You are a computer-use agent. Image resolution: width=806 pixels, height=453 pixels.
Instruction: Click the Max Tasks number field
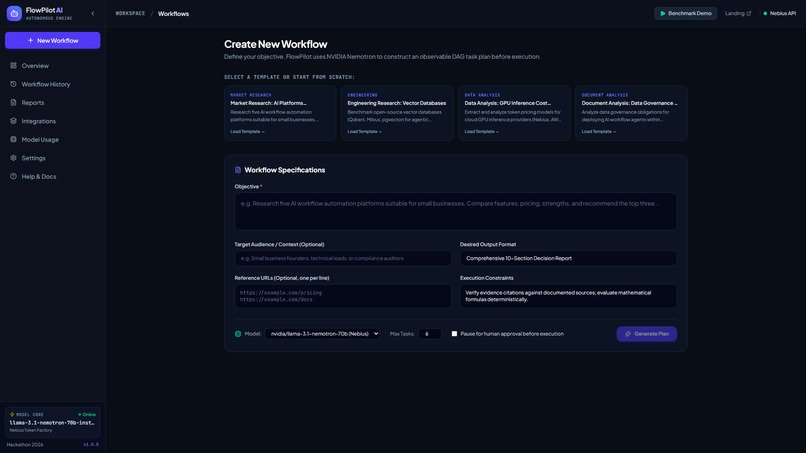(x=429, y=334)
